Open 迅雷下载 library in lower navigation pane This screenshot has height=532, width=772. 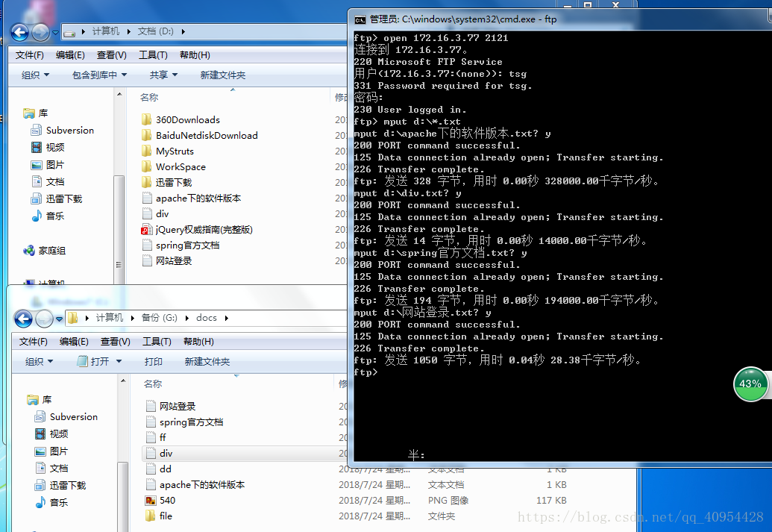60,485
